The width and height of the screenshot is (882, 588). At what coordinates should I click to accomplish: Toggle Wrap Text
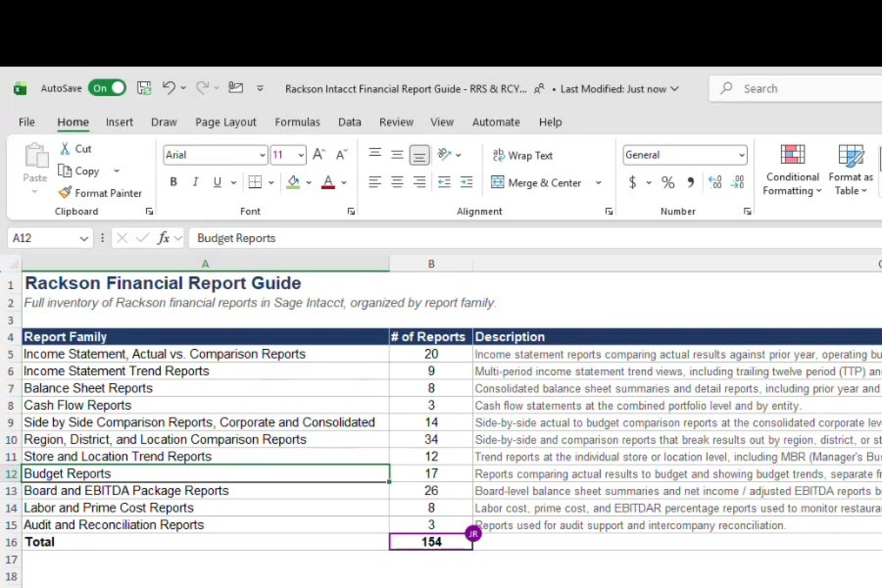click(x=523, y=155)
